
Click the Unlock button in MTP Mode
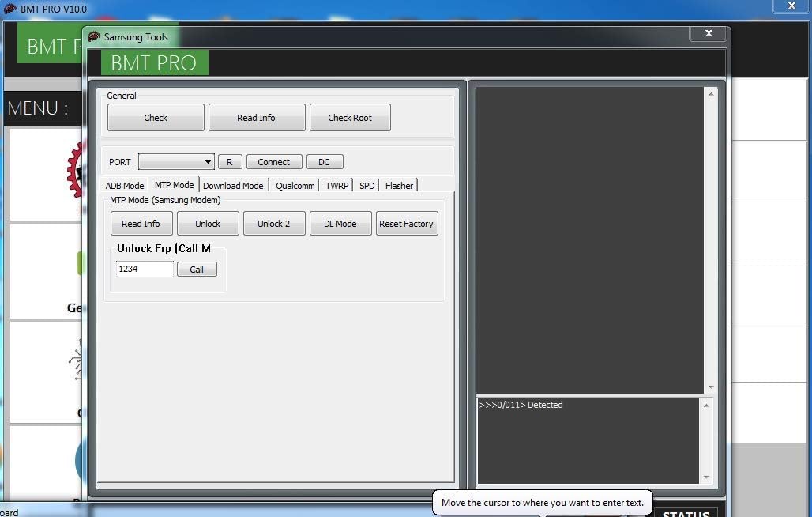(x=208, y=224)
